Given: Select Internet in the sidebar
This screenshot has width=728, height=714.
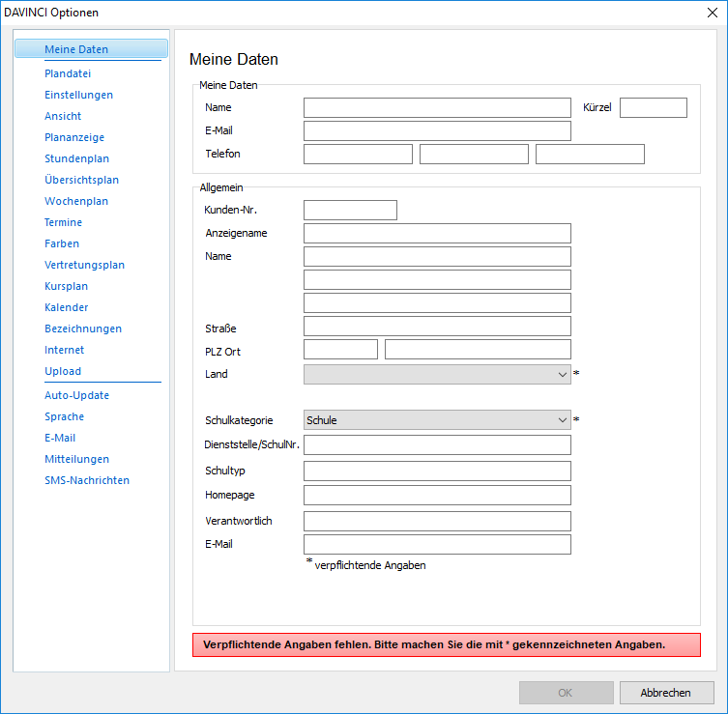Looking at the screenshot, I should coord(64,351).
